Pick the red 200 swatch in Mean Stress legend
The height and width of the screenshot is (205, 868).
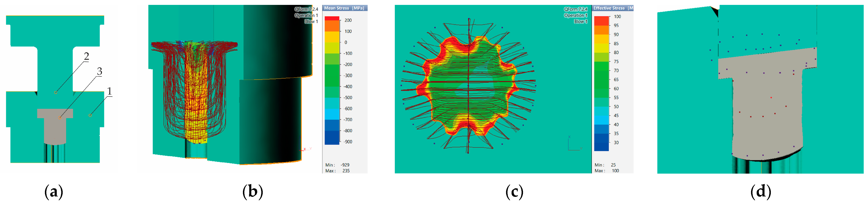[x=332, y=19]
